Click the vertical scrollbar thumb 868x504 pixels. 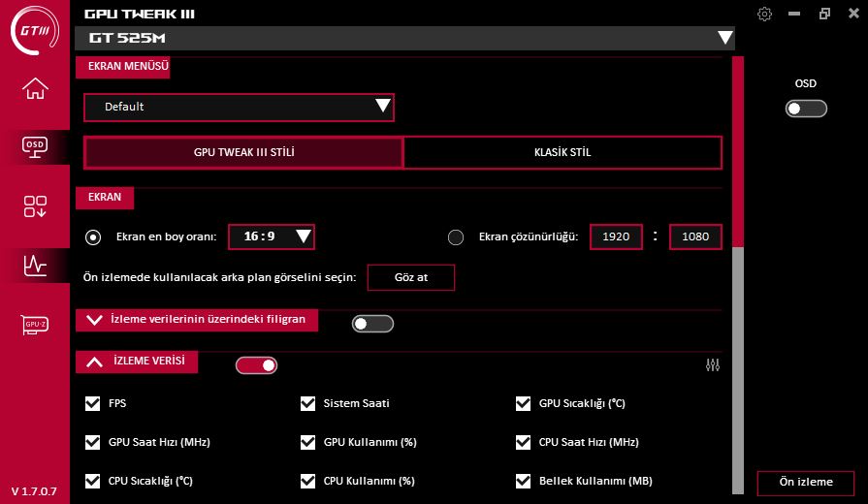(738, 152)
